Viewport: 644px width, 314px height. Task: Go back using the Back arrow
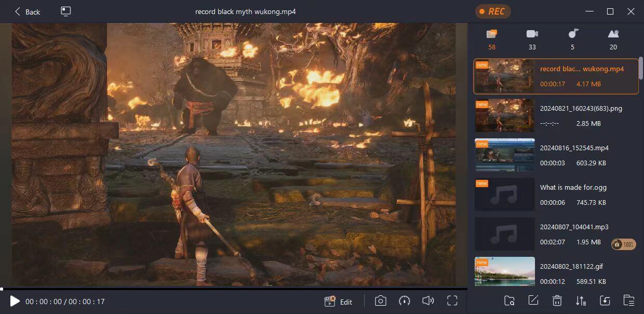point(27,11)
